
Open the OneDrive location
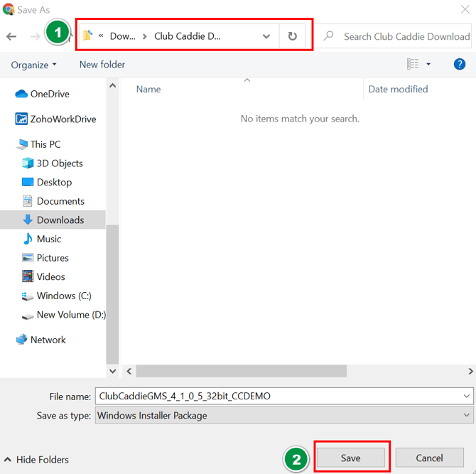[42, 94]
